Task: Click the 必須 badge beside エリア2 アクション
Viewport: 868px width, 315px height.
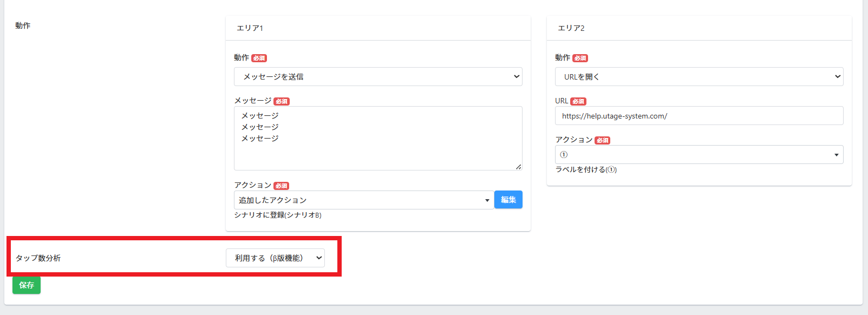Action: tap(602, 140)
